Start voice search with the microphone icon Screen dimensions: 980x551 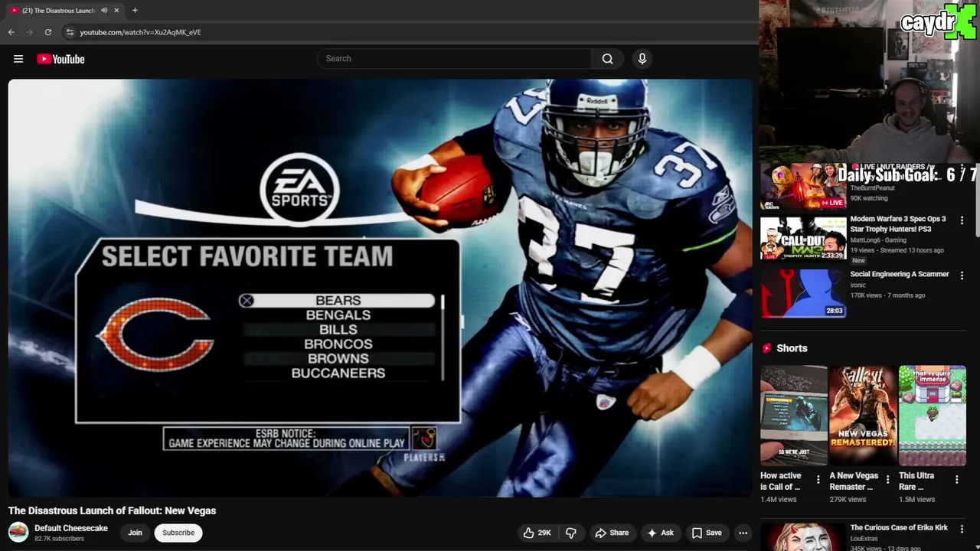coord(642,59)
